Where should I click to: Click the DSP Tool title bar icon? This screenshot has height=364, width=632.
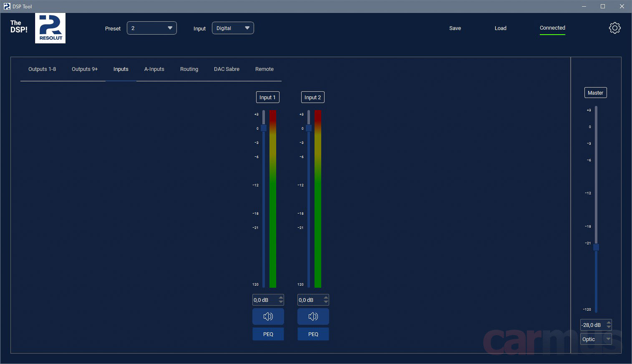pyautogui.click(x=7, y=6)
